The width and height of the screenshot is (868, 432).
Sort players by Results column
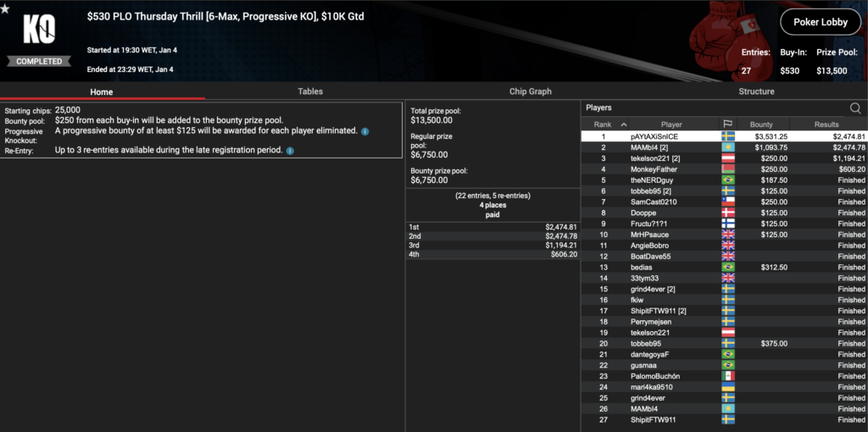(x=826, y=125)
